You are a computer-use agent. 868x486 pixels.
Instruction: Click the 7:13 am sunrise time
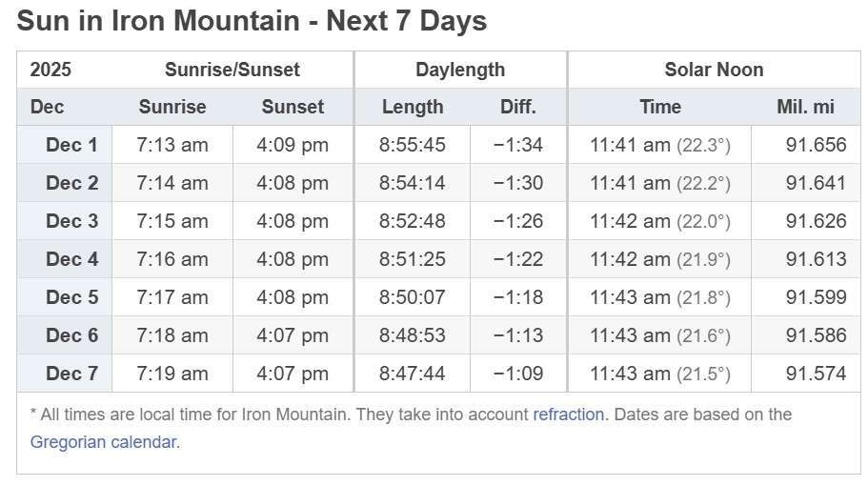coord(172,145)
